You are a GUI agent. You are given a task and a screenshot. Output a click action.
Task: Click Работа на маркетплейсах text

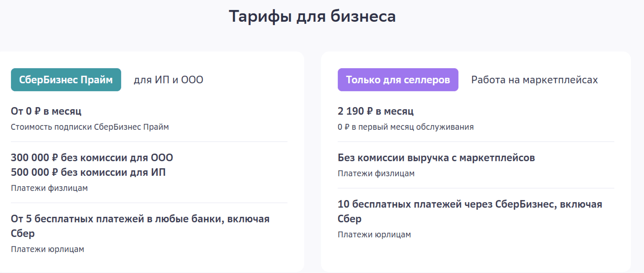535,80
